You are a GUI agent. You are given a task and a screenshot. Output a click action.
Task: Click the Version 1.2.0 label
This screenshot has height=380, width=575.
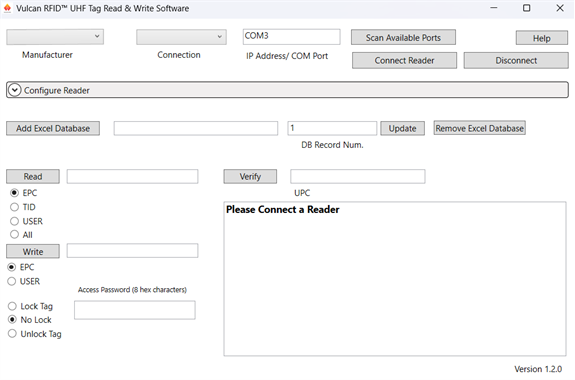tap(538, 369)
